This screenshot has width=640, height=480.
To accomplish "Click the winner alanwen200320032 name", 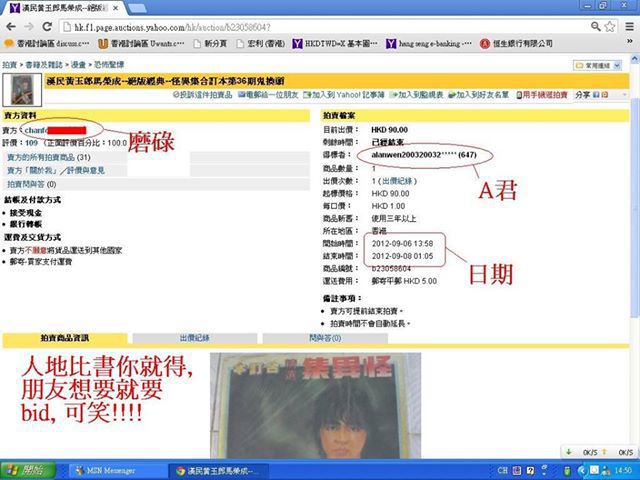I will (x=424, y=155).
